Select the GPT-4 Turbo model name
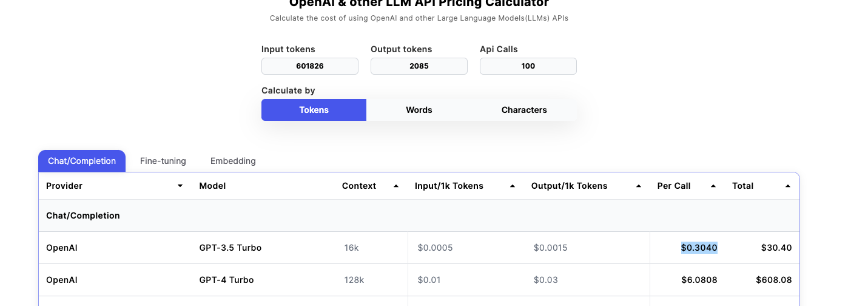This screenshot has width=868, height=306. coord(226,280)
